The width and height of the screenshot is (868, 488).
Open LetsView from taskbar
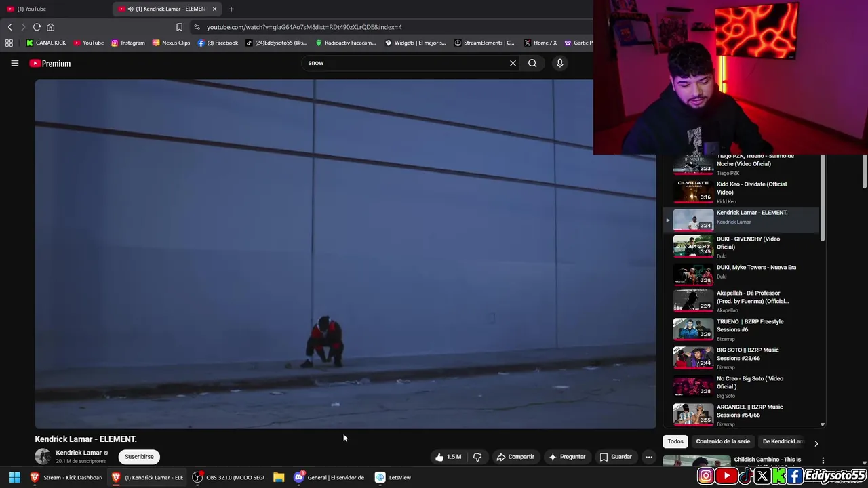pos(393,477)
